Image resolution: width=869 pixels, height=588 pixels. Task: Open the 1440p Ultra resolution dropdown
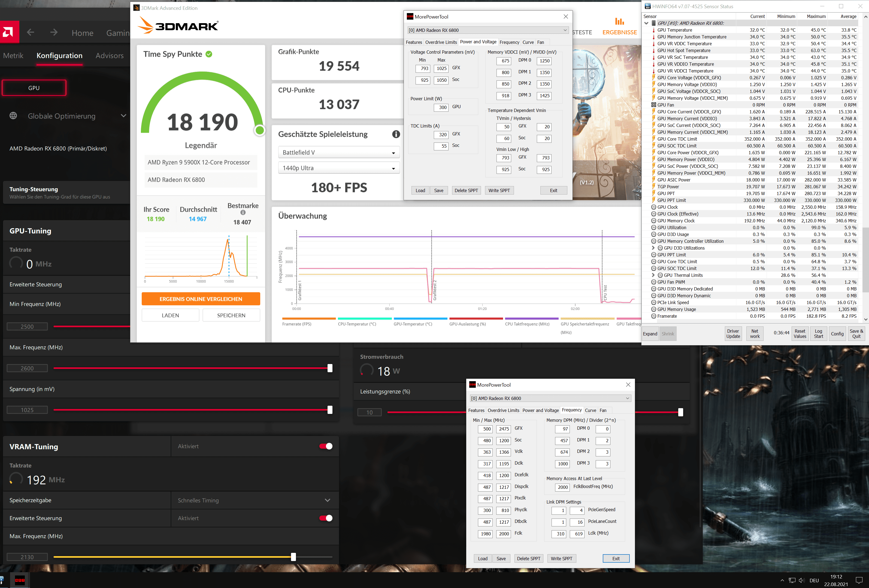(339, 168)
